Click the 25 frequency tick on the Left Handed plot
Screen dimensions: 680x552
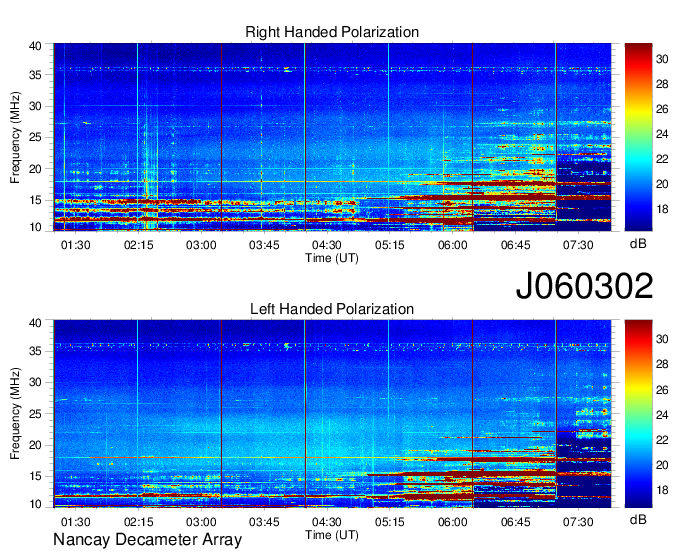[35, 414]
